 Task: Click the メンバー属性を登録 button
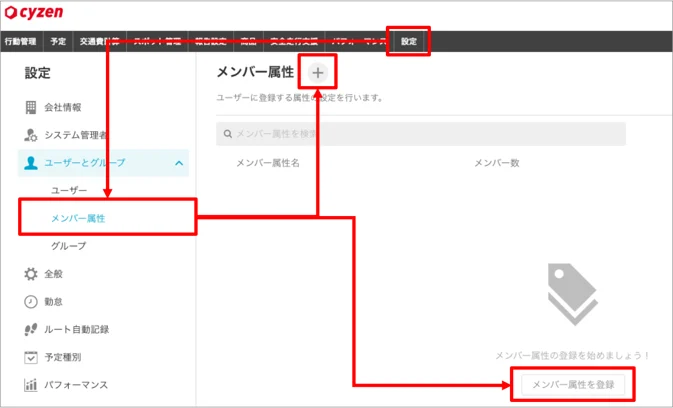tap(573, 384)
